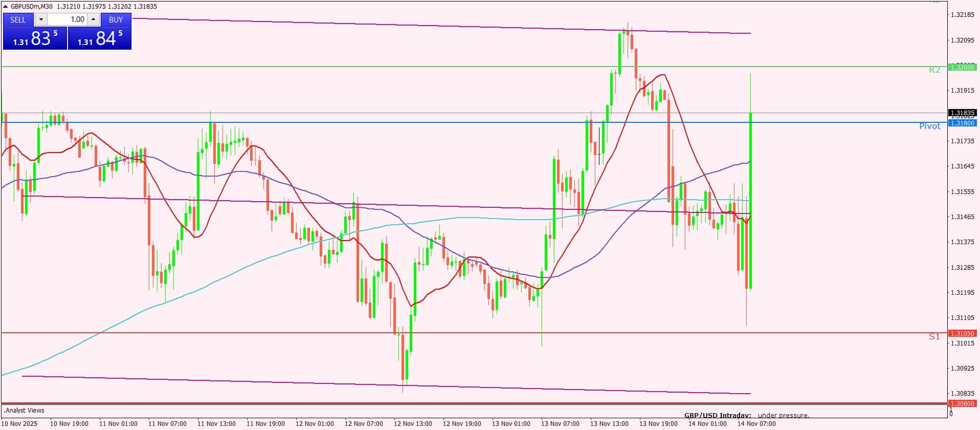Click the Pivot level label
This screenshot has height=430, width=980.
(x=930, y=126)
